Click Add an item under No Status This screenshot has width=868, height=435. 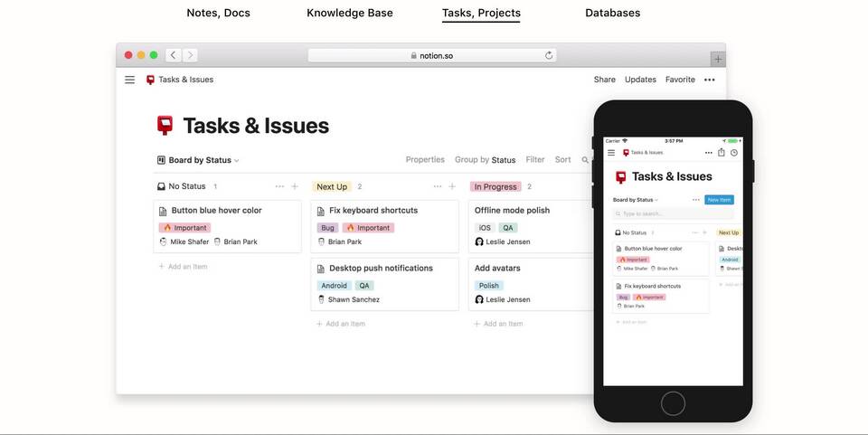click(x=183, y=266)
